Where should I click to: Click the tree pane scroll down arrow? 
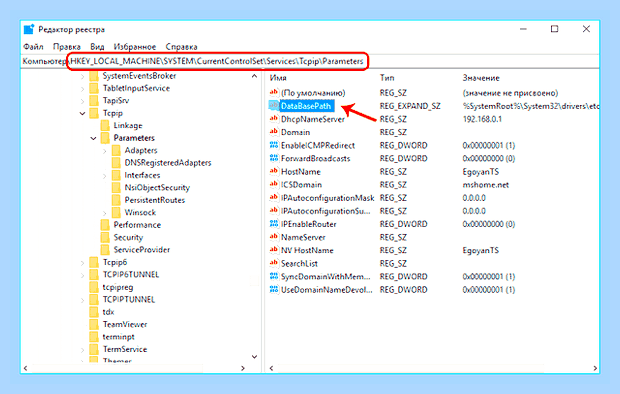(x=254, y=357)
